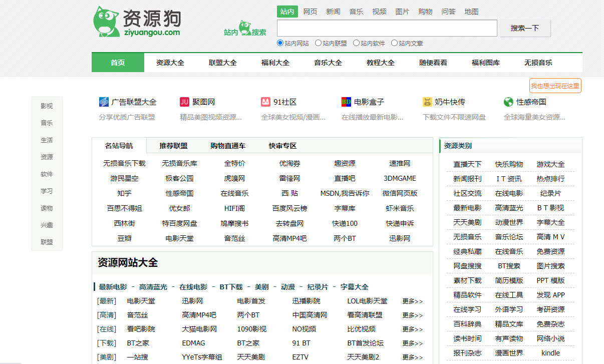Click the 性感帝国 green globe icon
604x364 pixels.
(x=508, y=102)
